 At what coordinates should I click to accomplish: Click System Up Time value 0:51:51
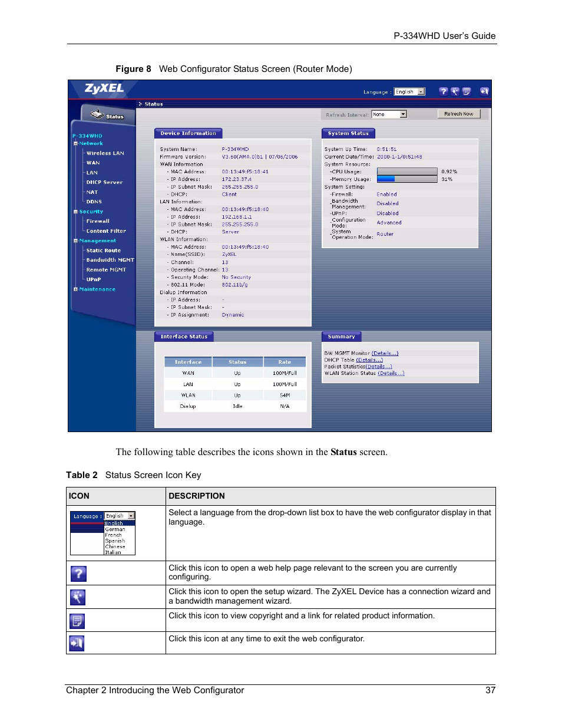pyautogui.click(x=386, y=149)
